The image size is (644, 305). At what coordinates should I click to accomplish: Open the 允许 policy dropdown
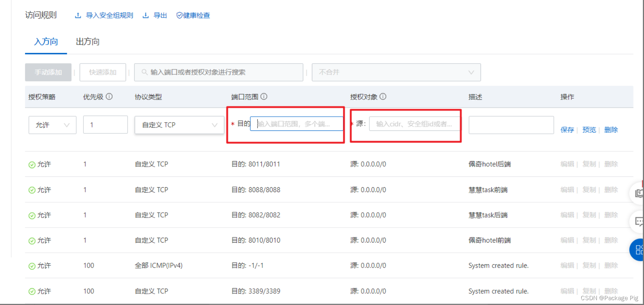(x=52, y=125)
